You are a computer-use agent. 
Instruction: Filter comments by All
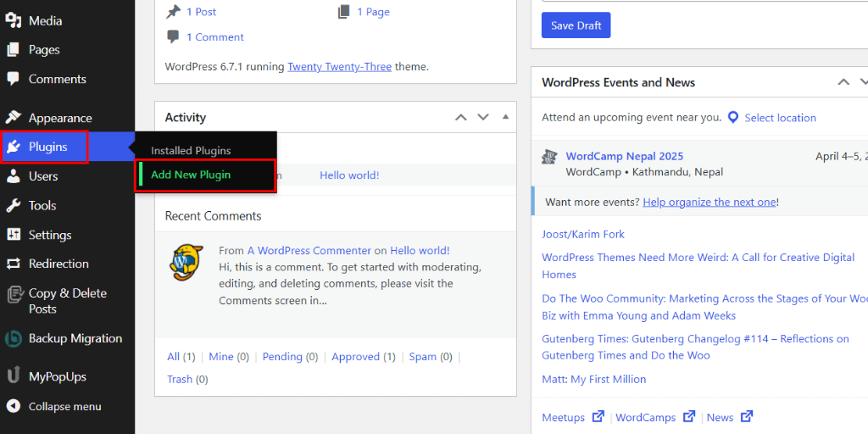click(x=173, y=357)
